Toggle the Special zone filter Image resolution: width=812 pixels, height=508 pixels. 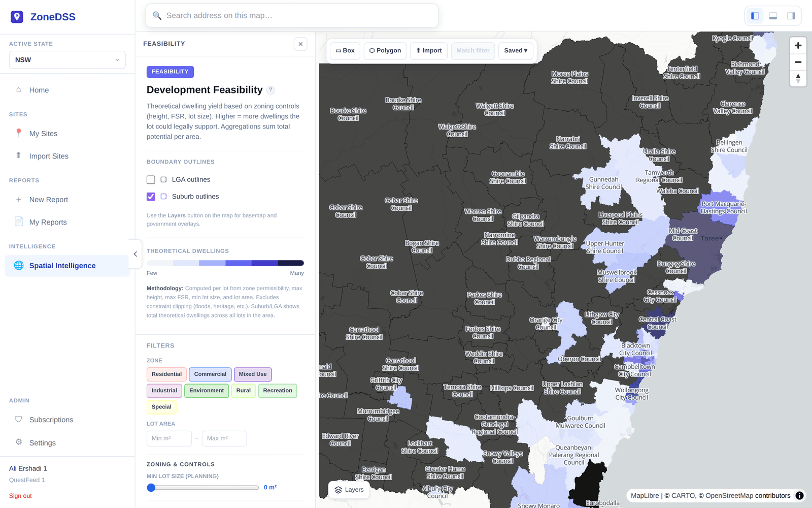point(161,407)
